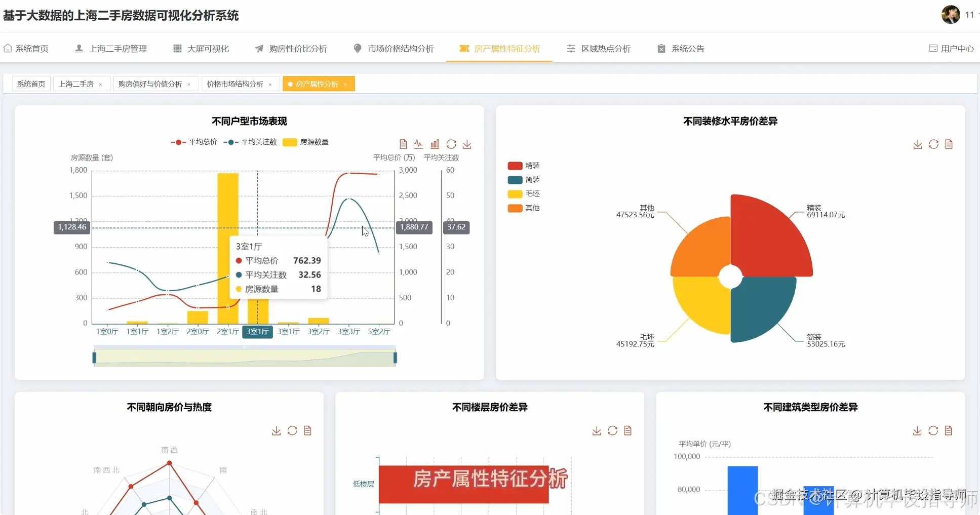Select the 购房性价比分析 tab
This screenshot has width=980, height=515.
pyautogui.click(x=291, y=48)
